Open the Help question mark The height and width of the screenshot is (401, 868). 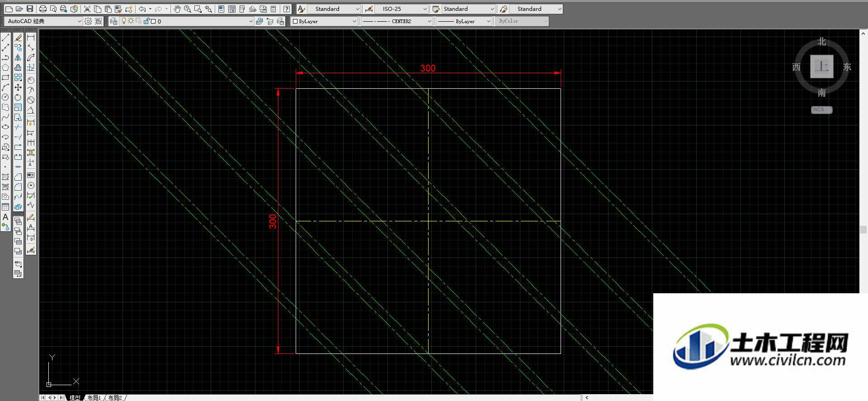coord(287,9)
